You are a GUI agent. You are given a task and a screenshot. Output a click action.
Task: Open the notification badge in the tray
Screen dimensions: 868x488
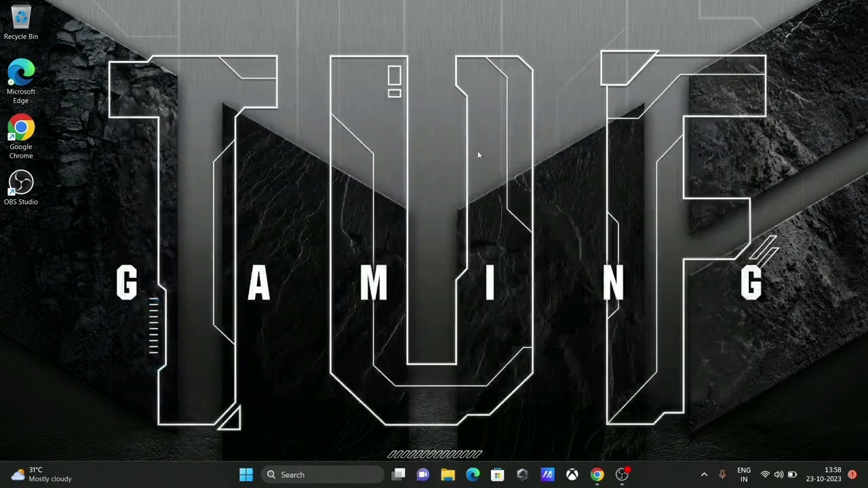(x=852, y=474)
